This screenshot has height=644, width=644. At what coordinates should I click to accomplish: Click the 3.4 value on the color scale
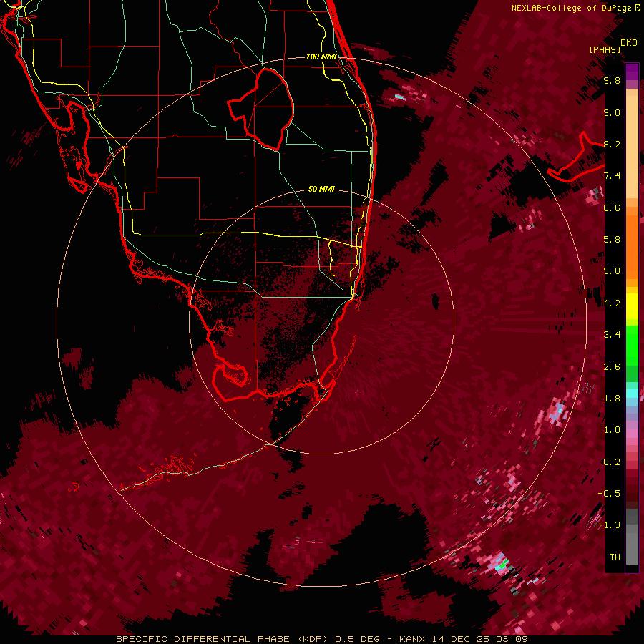(612, 335)
